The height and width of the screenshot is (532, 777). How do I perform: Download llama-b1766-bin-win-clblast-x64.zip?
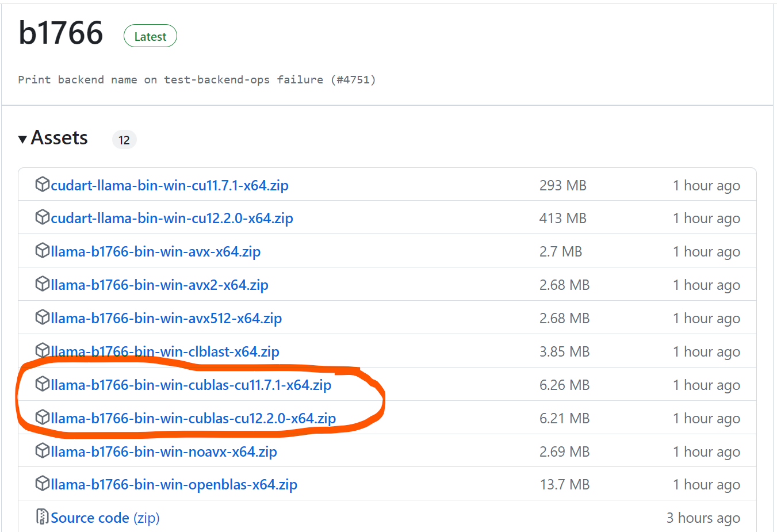point(165,351)
